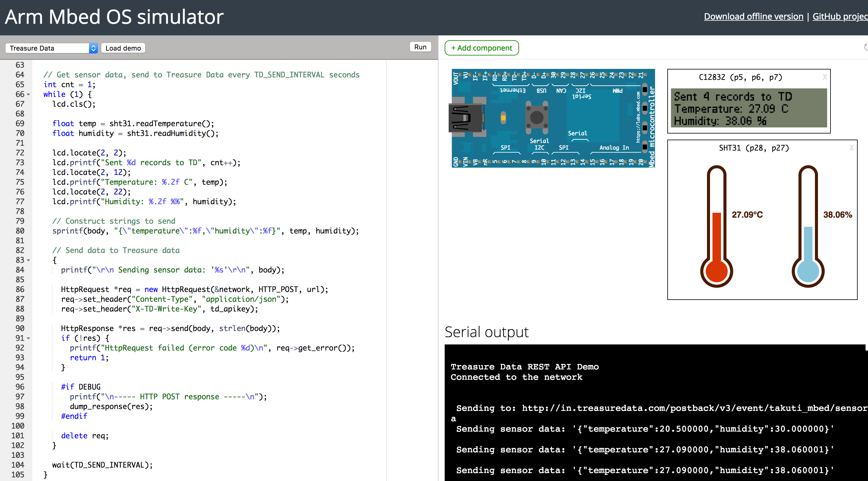Place cursor on 'wait(TD_SEND_INTERVAL);' line
Screen dimensions: 868x481
(102, 465)
